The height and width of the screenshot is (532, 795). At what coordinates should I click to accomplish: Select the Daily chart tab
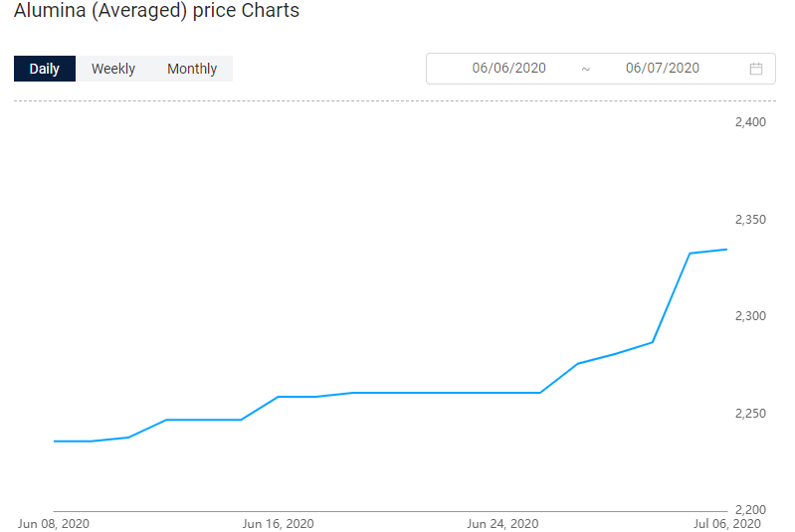tap(45, 69)
